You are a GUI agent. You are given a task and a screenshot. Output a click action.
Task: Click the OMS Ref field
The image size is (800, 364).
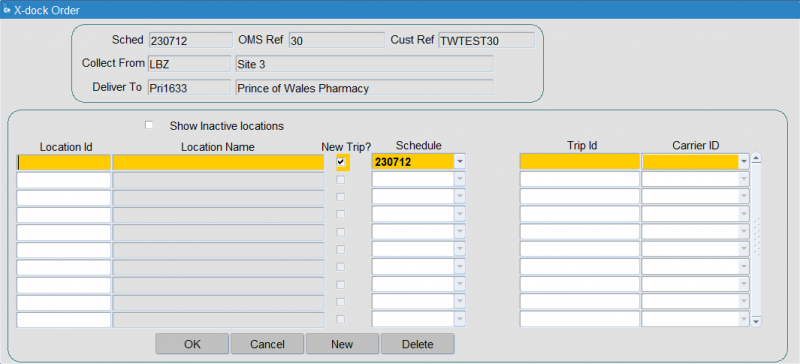coord(337,41)
